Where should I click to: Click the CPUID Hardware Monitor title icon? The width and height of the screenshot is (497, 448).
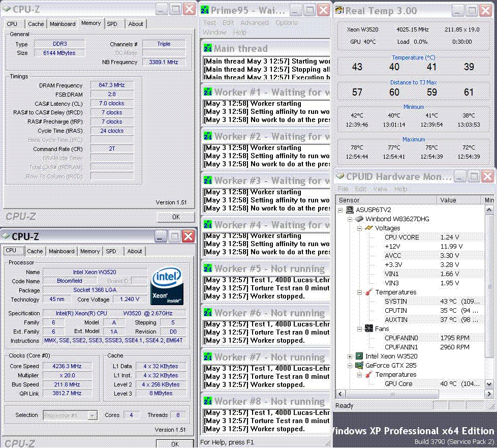(x=340, y=176)
